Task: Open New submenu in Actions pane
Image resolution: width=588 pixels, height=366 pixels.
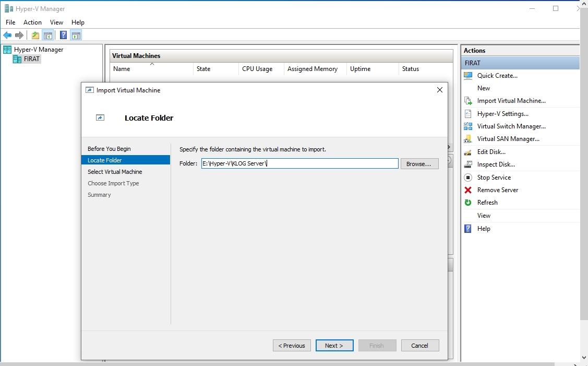Action: [x=484, y=88]
